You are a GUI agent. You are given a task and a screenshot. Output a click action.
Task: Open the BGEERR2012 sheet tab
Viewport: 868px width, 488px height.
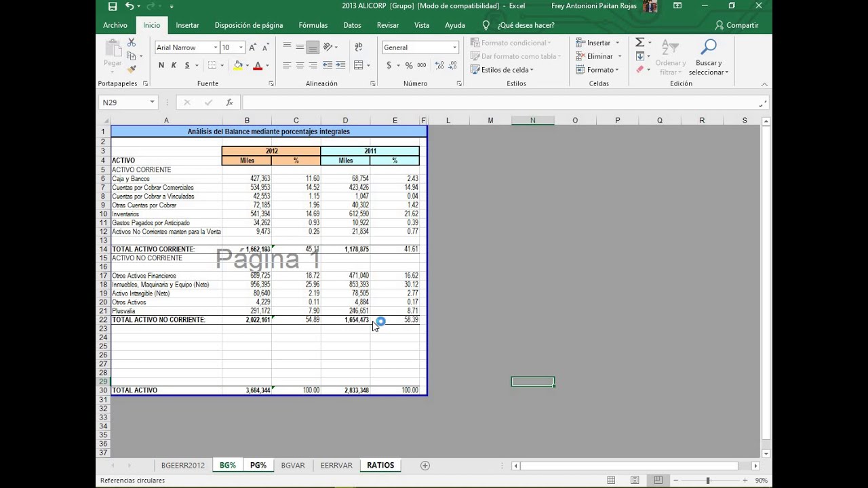click(182, 466)
